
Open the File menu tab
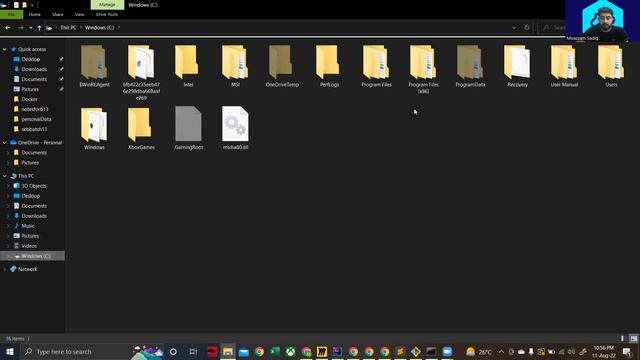coord(11,14)
